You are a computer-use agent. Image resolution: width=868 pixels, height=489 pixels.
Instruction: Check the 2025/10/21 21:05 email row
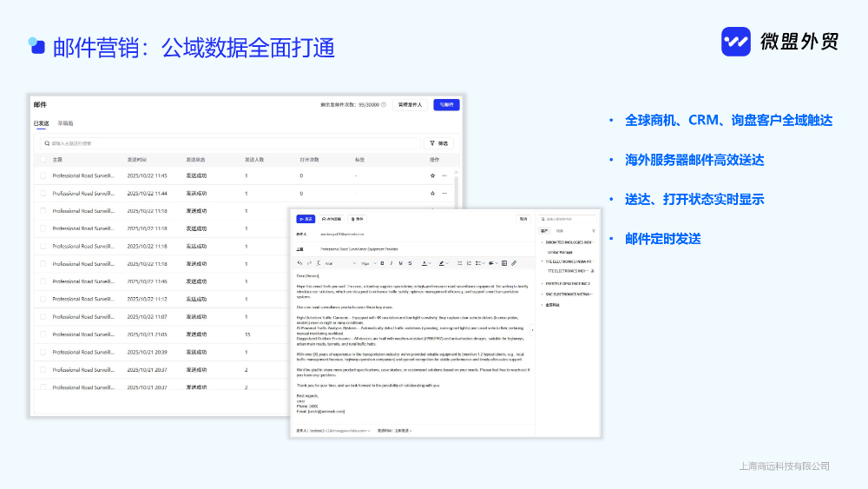(43, 334)
